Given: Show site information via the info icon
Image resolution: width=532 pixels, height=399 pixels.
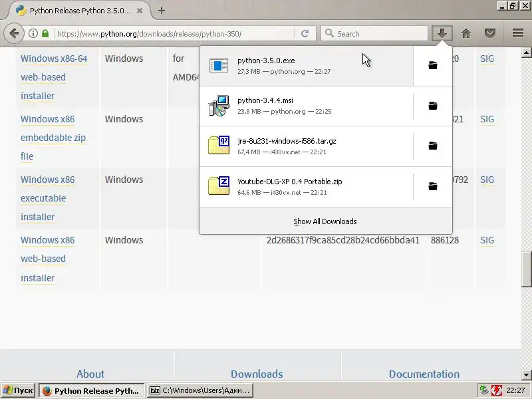Looking at the screenshot, I should click(x=33, y=33).
